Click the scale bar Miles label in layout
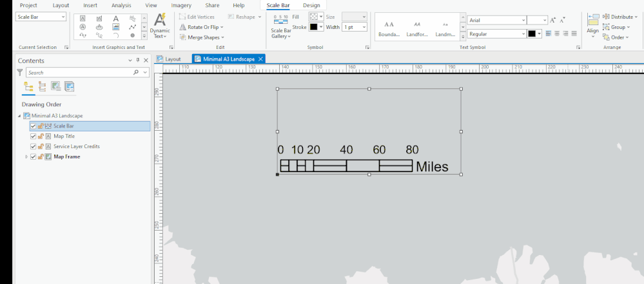The height and width of the screenshot is (284, 644). tap(432, 167)
